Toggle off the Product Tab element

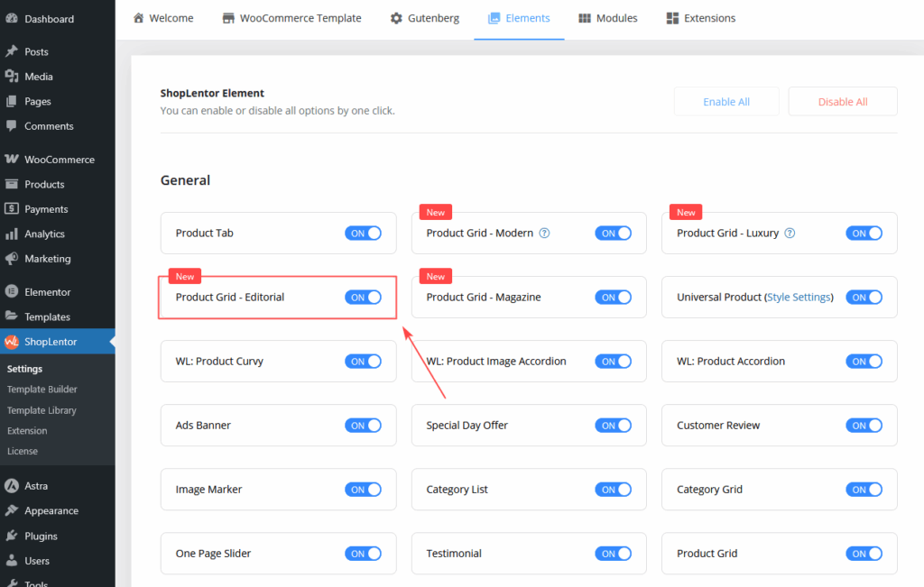coord(364,233)
